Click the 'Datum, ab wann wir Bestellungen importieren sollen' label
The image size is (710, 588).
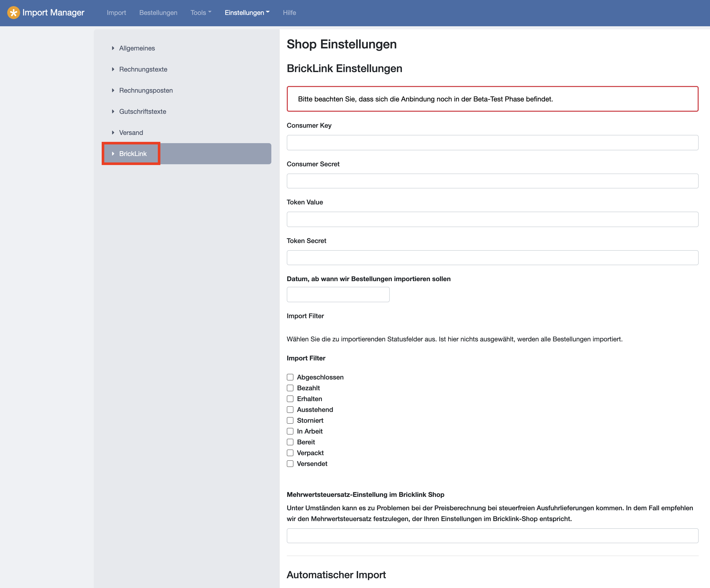pyautogui.click(x=369, y=279)
